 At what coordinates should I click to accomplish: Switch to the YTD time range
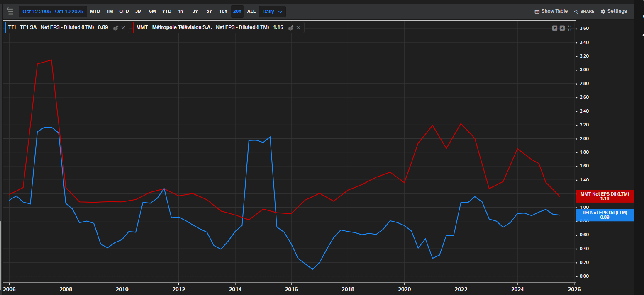[x=166, y=11]
